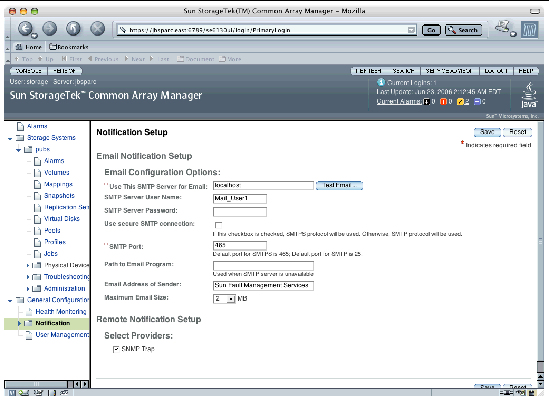Toggle the SNMP Trap provider checkbox
The width and height of the screenshot is (549, 402).
coord(116,349)
